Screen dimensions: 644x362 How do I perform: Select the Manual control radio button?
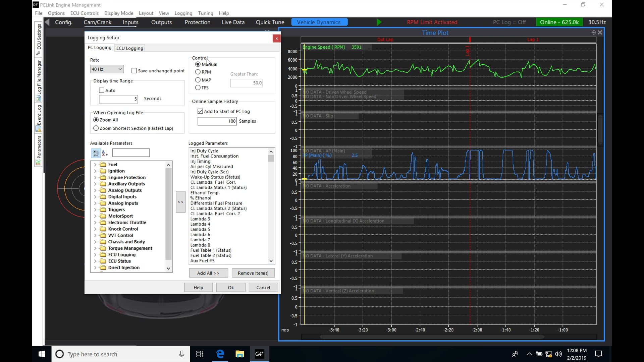pyautogui.click(x=198, y=64)
